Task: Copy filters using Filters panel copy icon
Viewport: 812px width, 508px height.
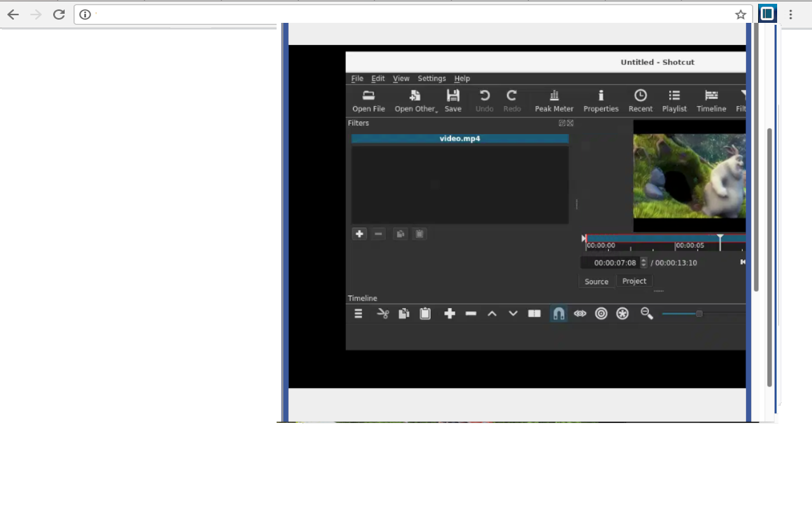Action: [400, 234]
